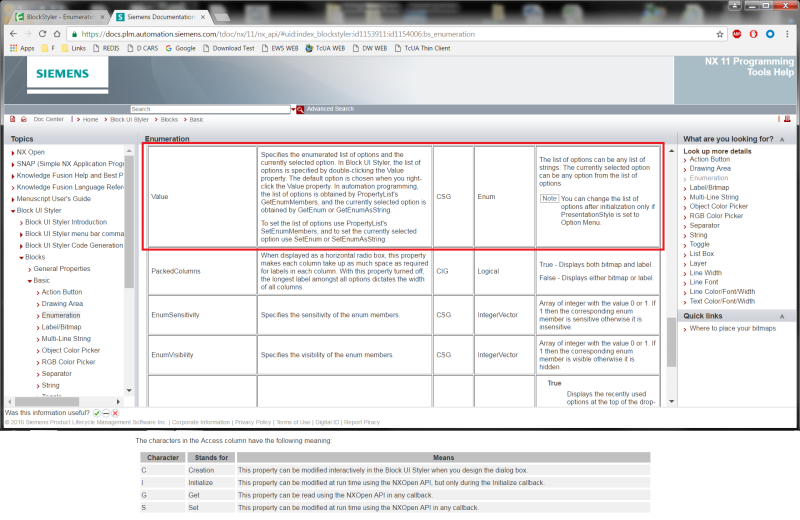Collapse the Block UI Styler topic
This screenshot has height=520, width=800.
(13, 211)
